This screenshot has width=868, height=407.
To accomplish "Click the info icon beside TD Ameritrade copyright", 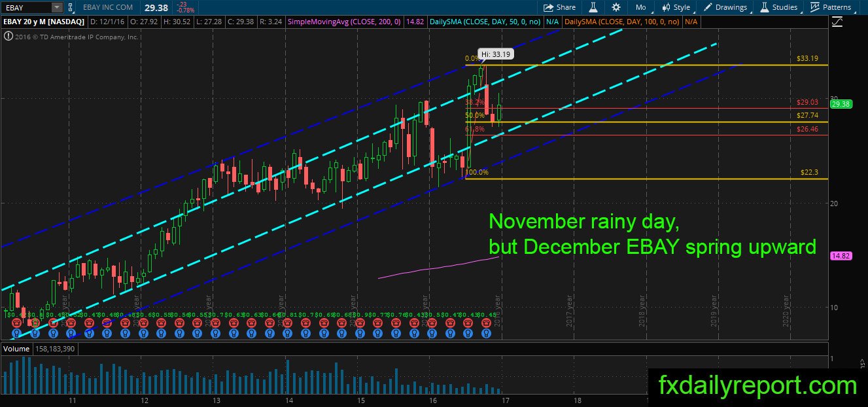I will 7,37.
